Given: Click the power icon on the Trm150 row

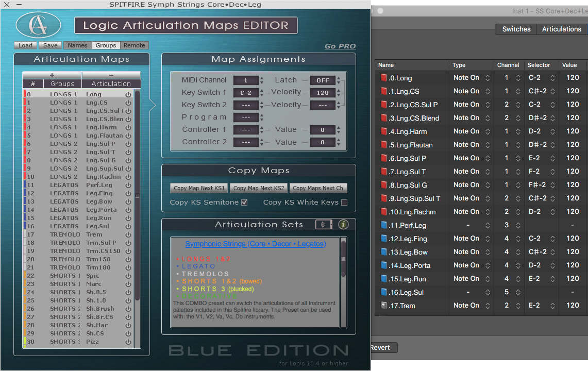Looking at the screenshot, I should coord(128,260).
